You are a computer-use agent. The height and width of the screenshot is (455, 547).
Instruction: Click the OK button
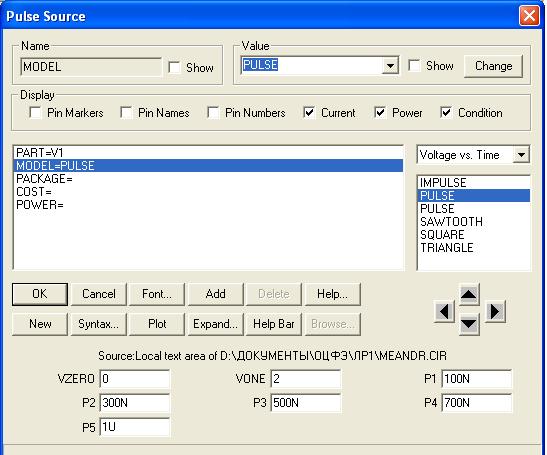40,294
